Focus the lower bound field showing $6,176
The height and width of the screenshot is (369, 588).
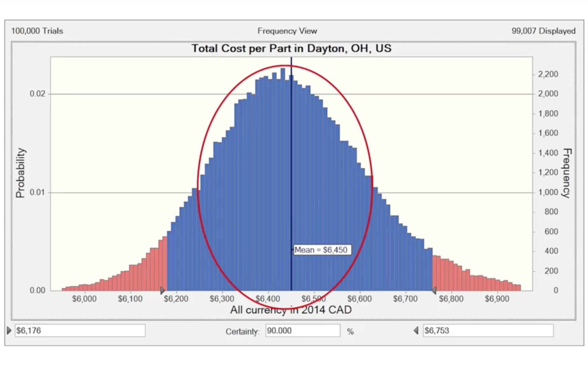(80, 331)
